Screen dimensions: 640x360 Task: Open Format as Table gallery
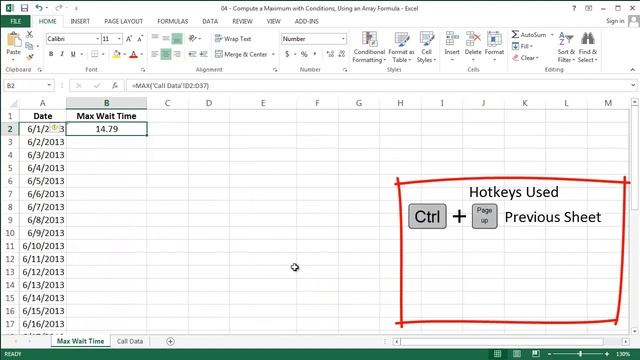point(401,47)
